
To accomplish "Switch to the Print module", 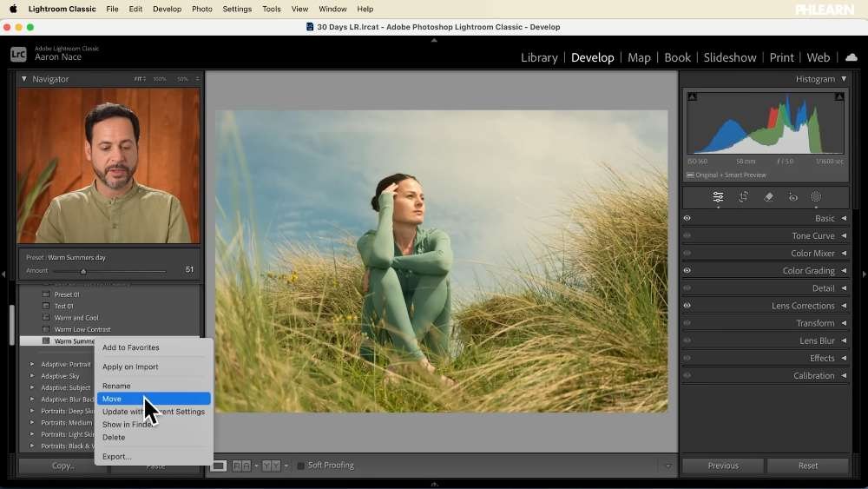I will click(782, 57).
